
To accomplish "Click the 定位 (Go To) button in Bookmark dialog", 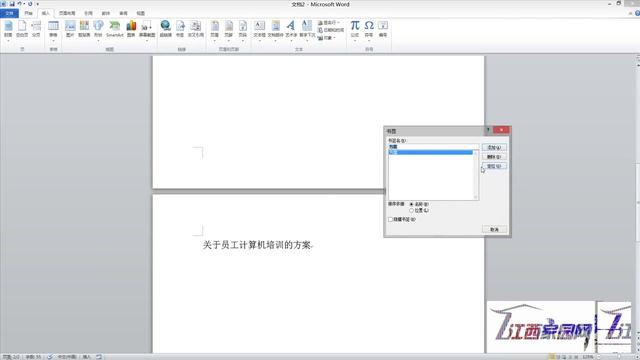I will (x=494, y=166).
